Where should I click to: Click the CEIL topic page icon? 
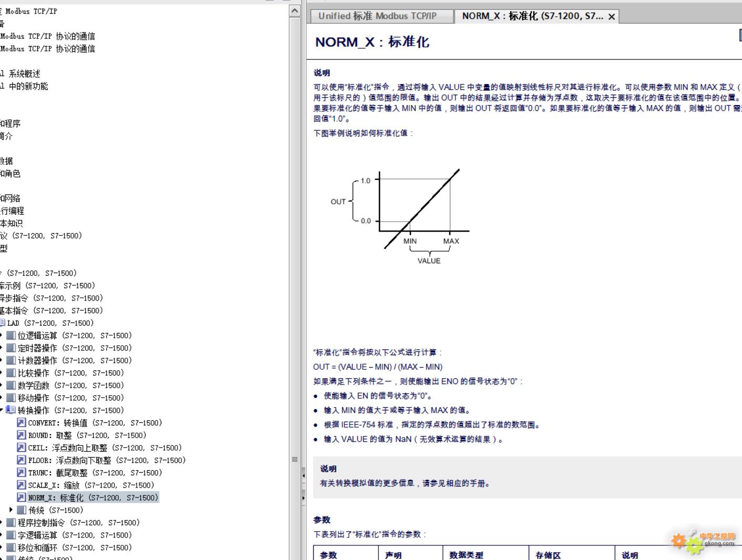(x=21, y=448)
